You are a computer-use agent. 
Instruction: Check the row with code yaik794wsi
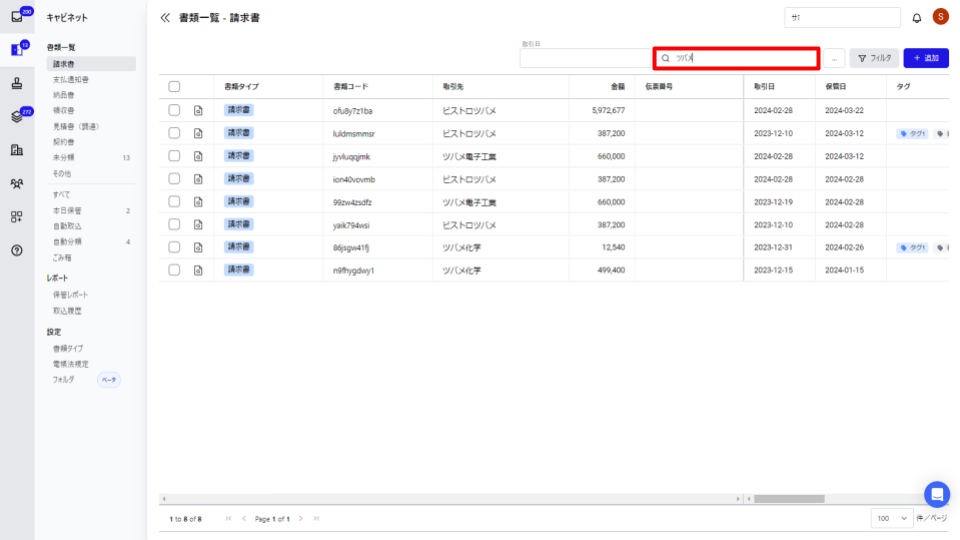(174, 225)
